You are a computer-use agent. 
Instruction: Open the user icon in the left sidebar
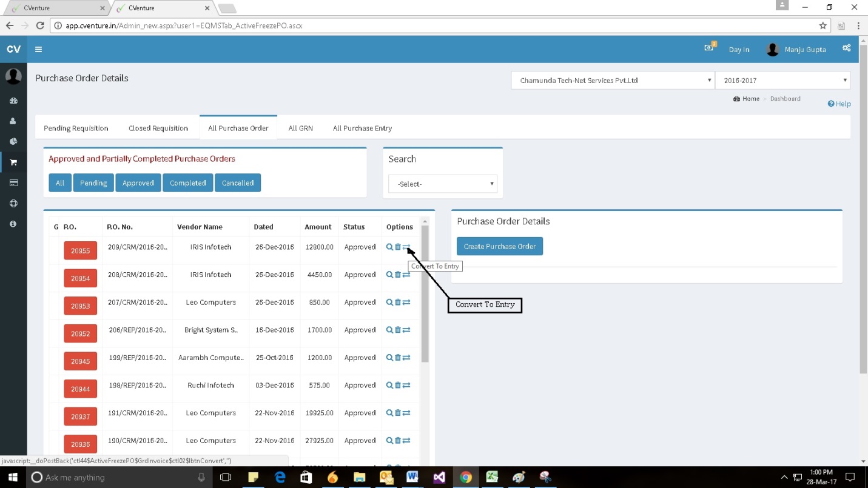click(x=13, y=121)
